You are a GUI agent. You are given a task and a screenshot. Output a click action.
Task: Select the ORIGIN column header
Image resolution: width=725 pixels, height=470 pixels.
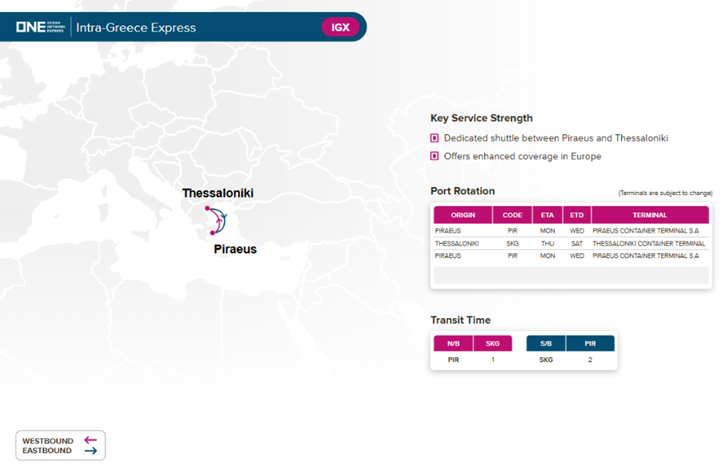463,215
